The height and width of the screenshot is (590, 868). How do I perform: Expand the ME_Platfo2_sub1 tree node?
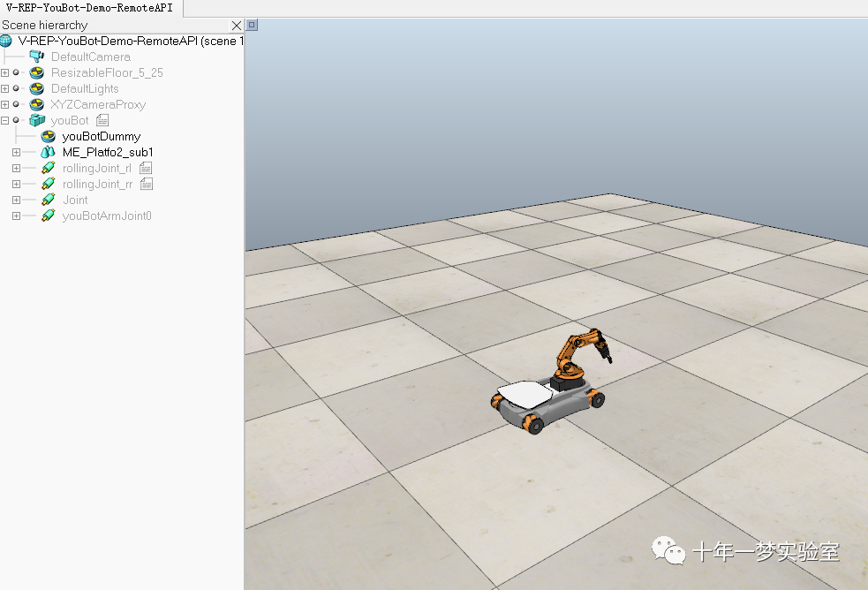(16, 152)
